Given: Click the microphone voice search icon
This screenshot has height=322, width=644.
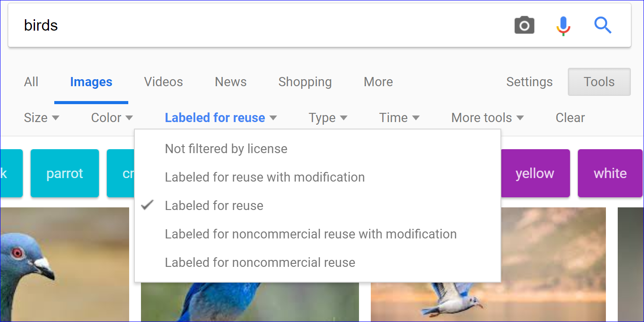Looking at the screenshot, I should 563,25.
